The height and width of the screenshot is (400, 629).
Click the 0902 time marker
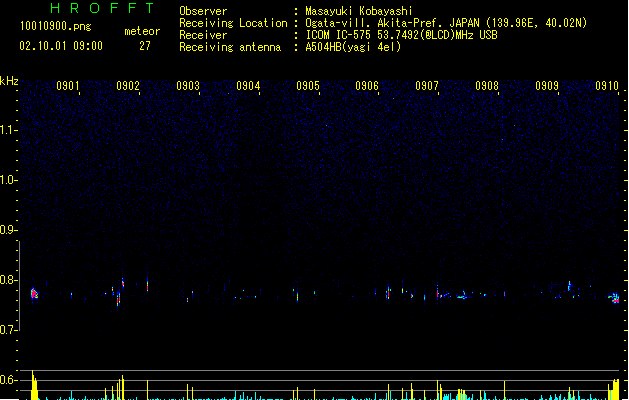click(128, 86)
